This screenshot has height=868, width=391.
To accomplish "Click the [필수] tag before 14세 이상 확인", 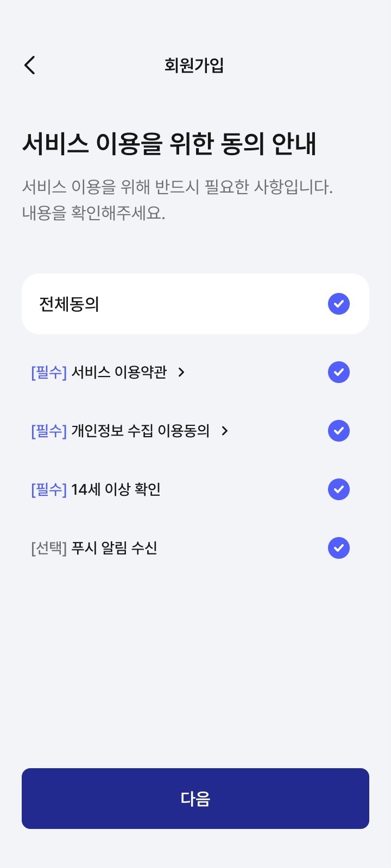I will [49, 489].
